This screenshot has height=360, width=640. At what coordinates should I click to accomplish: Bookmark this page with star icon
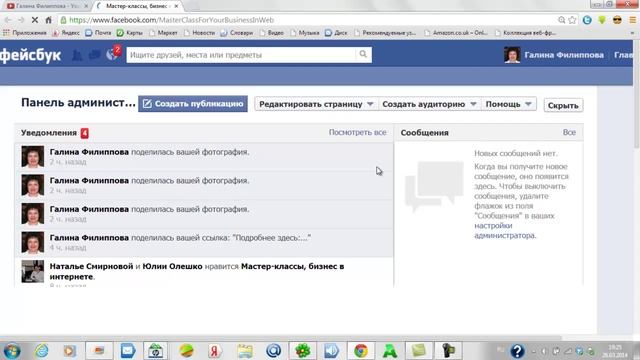pos(573,20)
